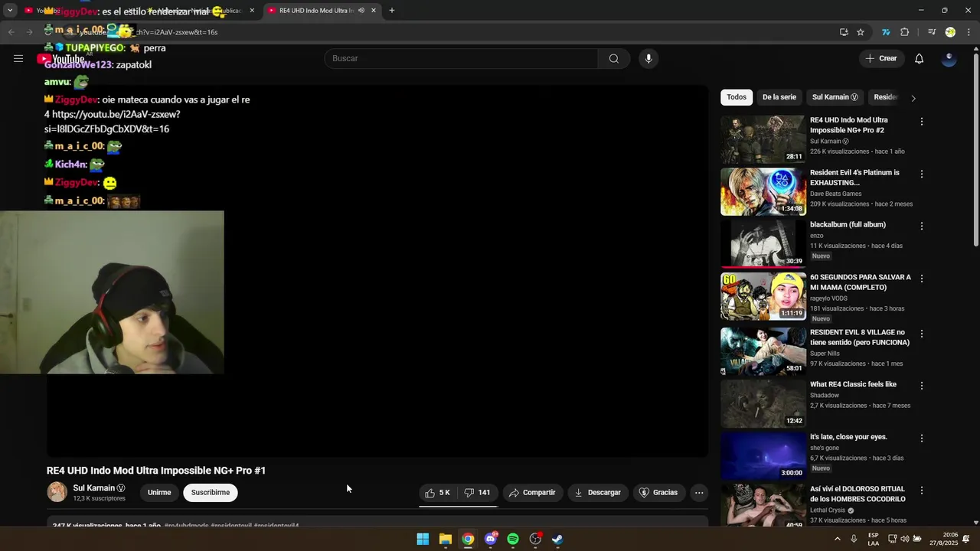Open options for What RE4 Classic feels like

tap(922, 386)
